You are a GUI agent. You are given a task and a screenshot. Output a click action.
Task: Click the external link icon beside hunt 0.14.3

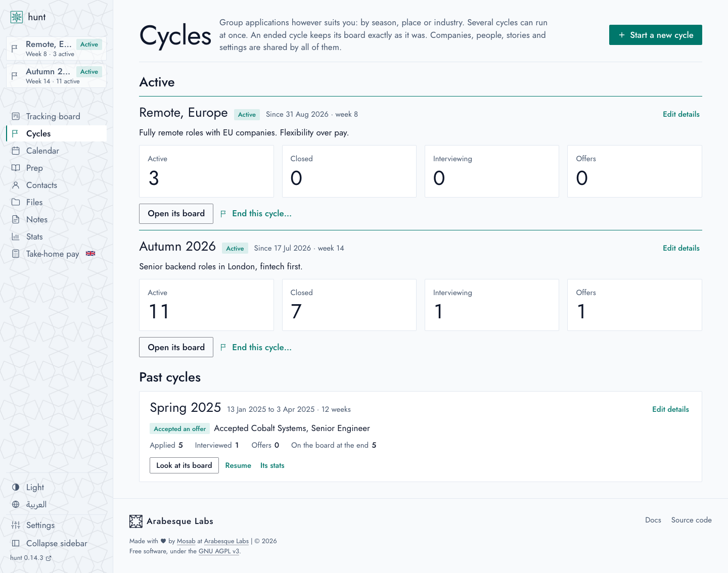point(49,558)
